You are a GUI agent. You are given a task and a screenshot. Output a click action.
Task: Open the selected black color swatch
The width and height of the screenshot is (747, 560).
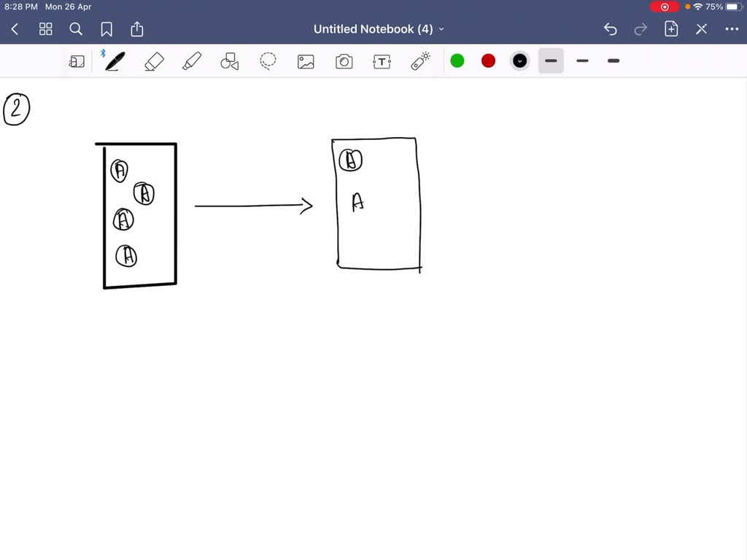(519, 61)
